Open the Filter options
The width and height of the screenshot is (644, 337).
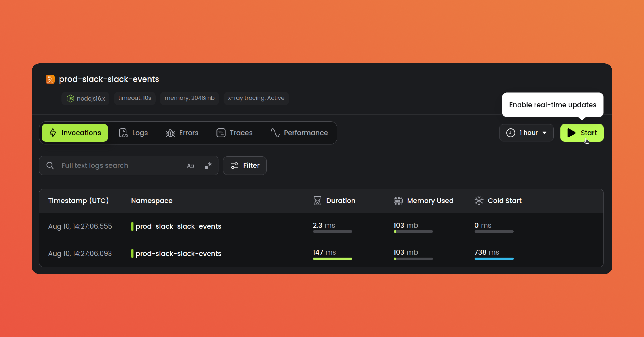245,165
